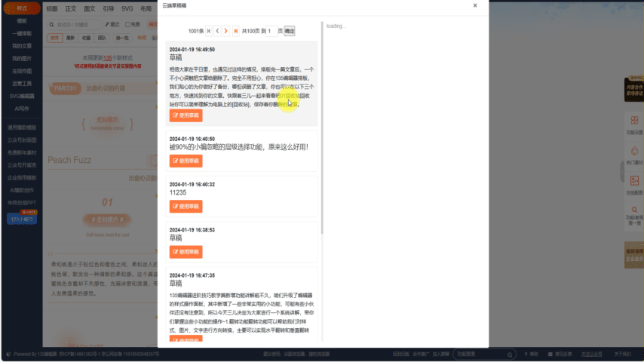The width and height of the screenshot is (644, 362).
Task: Open AI写作 in left sidebar
Action: 22,109
